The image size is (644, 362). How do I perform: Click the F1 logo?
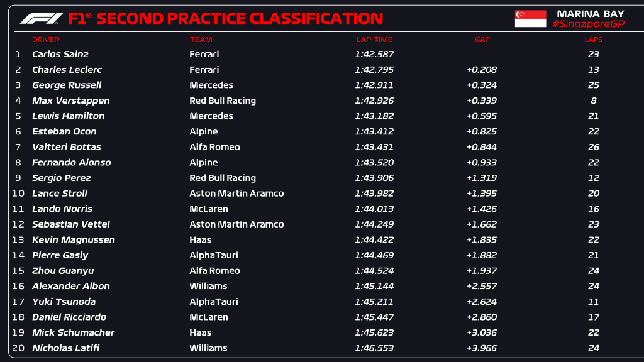coord(42,18)
